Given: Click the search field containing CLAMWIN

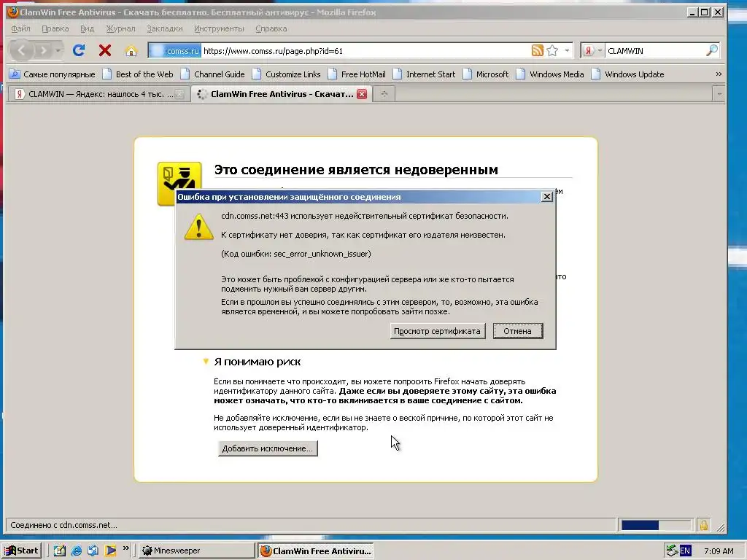Looking at the screenshot, I should (x=655, y=50).
